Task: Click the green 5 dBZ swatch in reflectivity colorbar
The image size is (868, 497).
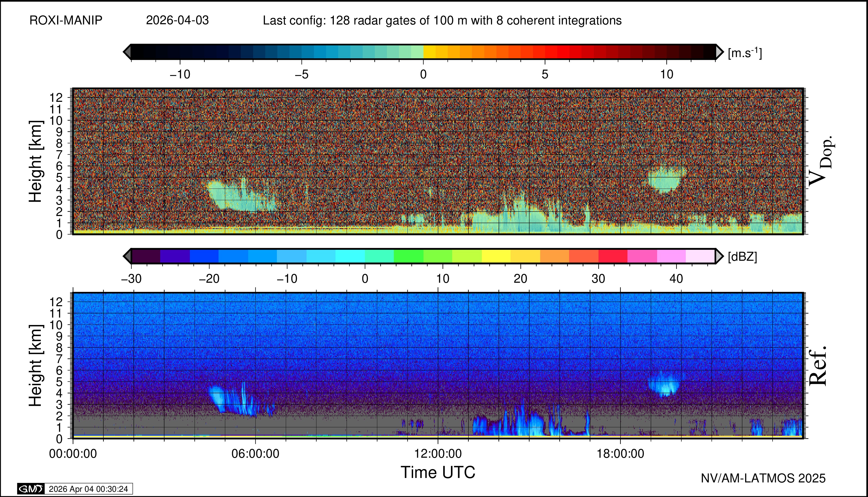Action: pyautogui.click(x=408, y=256)
